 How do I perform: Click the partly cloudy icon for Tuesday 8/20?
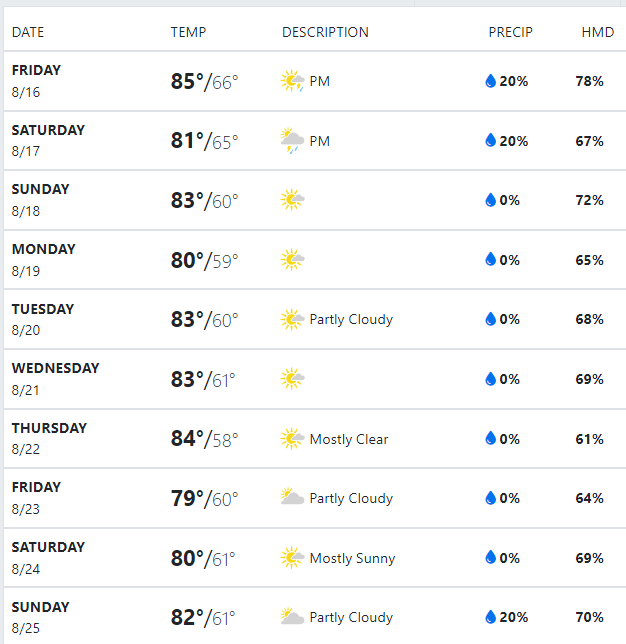(292, 320)
